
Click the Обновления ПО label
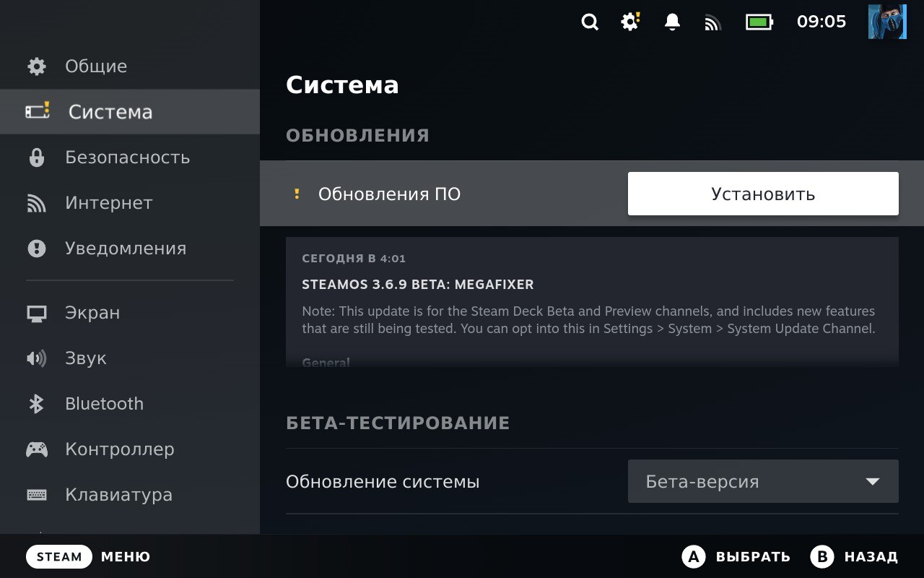click(389, 194)
